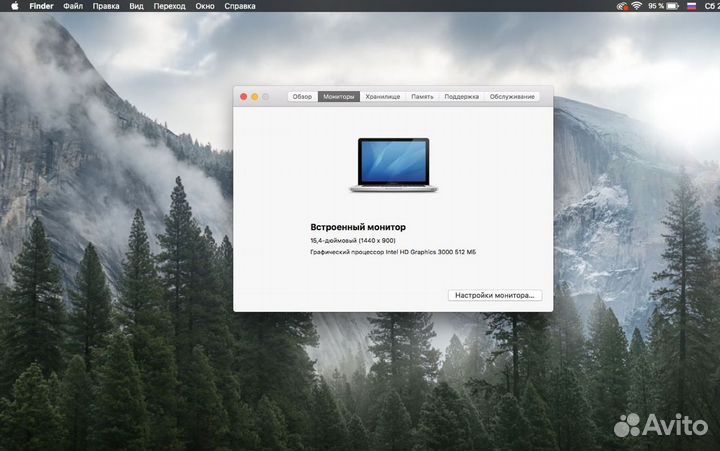The image size is (720, 451).
Task: Switch to the Обзор tab
Action: pyautogui.click(x=302, y=96)
